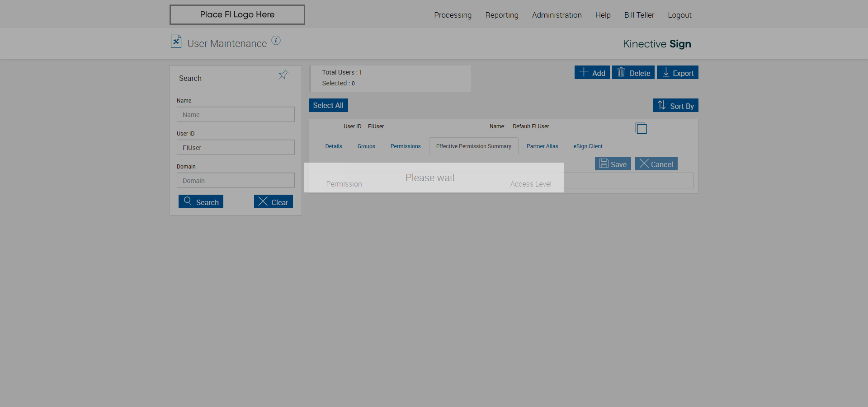Select the checkbox icon for the FIUser row
The image size is (868, 407).
click(641, 128)
